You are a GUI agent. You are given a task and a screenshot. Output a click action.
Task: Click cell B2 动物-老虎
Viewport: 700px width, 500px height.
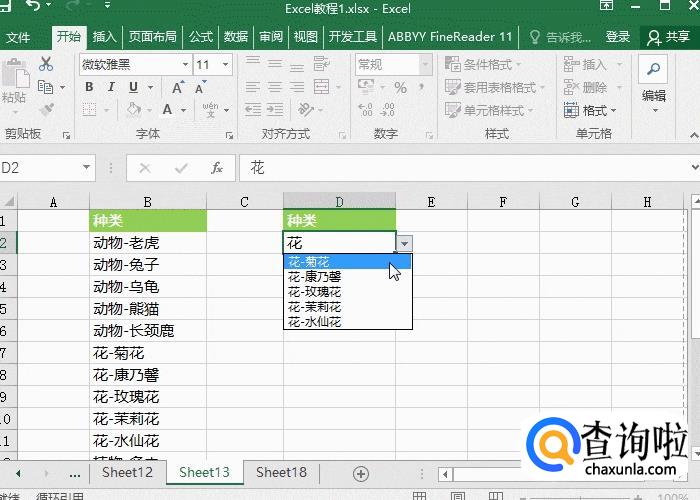(x=148, y=243)
